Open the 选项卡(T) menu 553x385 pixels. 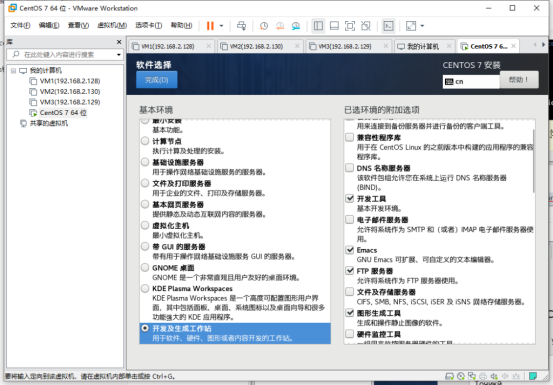[x=148, y=25]
